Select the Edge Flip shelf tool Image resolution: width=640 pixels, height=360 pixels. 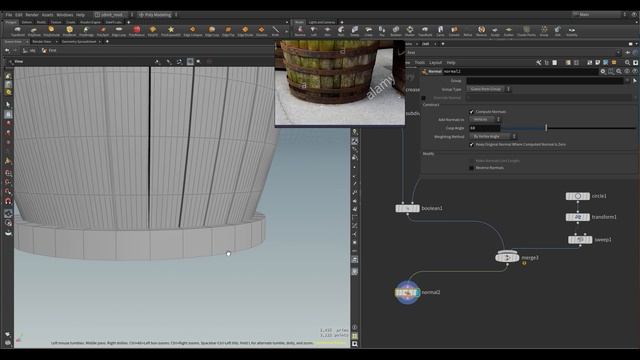pos(228,31)
